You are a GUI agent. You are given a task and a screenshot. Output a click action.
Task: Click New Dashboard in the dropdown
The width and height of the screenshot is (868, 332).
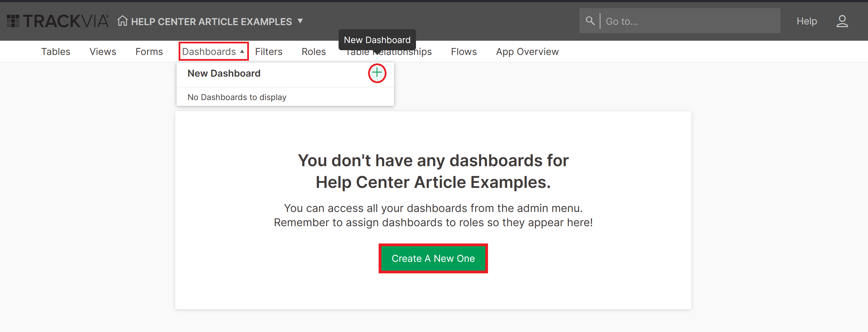coord(224,73)
